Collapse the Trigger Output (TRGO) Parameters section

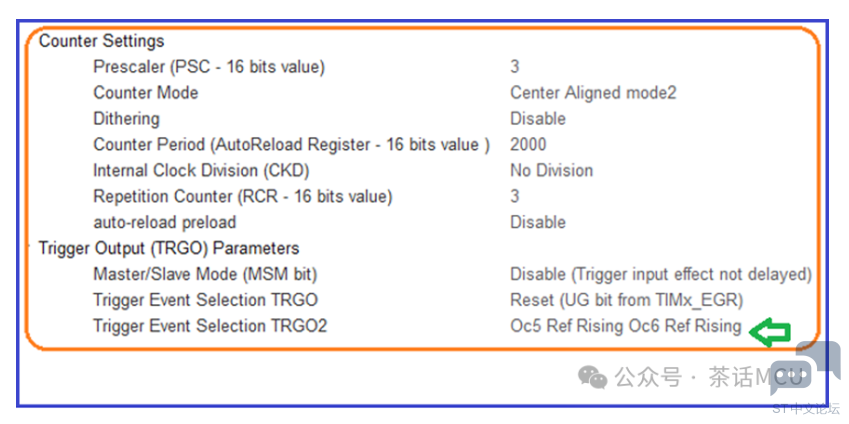tap(169, 248)
